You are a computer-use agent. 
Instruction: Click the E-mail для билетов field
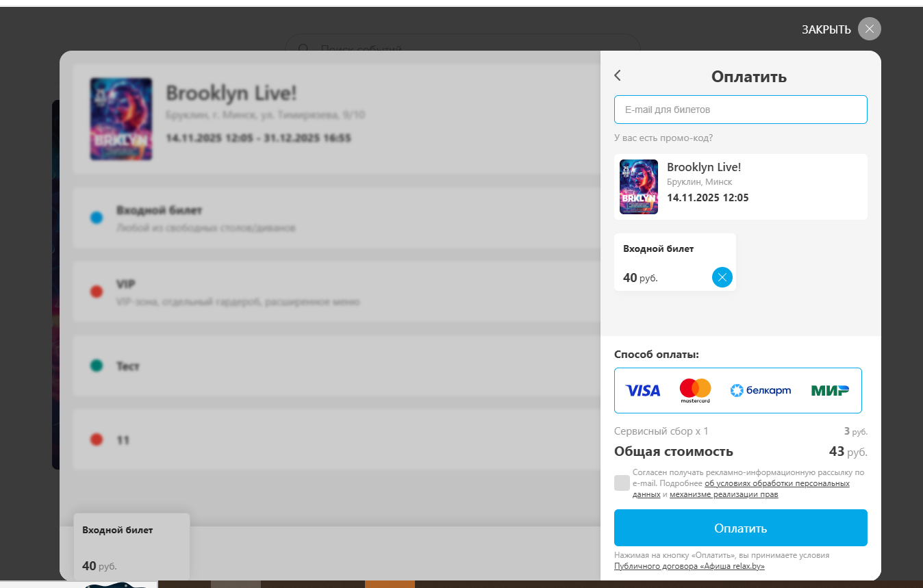(x=741, y=110)
